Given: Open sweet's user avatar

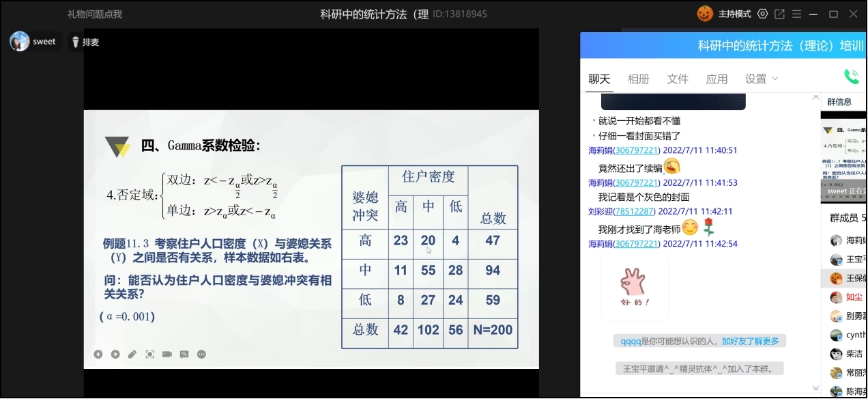Looking at the screenshot, I should [x=20, y=42].
